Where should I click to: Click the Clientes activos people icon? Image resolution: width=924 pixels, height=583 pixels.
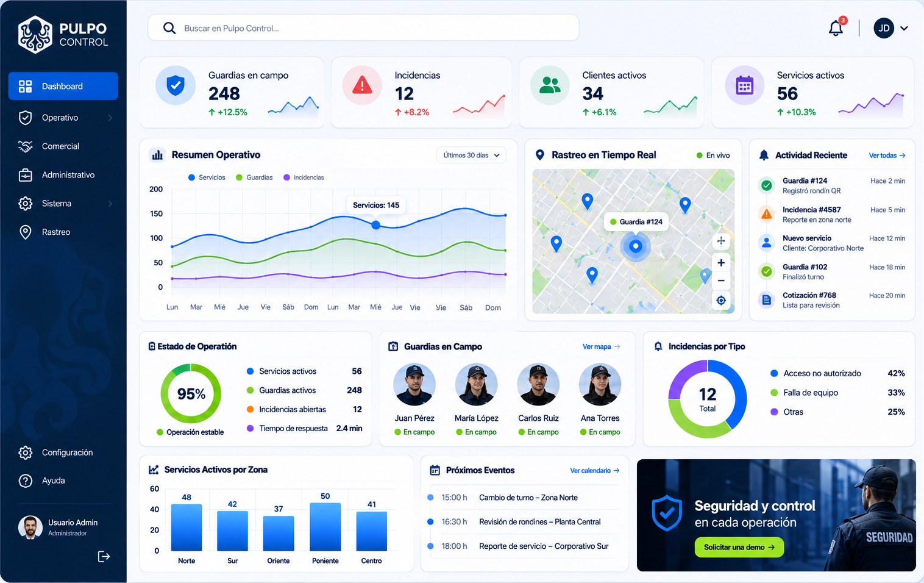(x=550, y=85)
